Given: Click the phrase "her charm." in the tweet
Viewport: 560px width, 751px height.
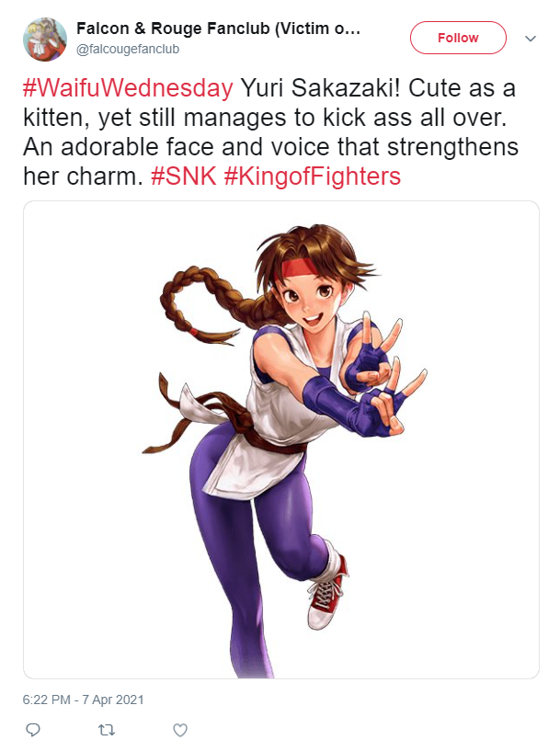Looking at the screenshot, I should tap(84, 176).
